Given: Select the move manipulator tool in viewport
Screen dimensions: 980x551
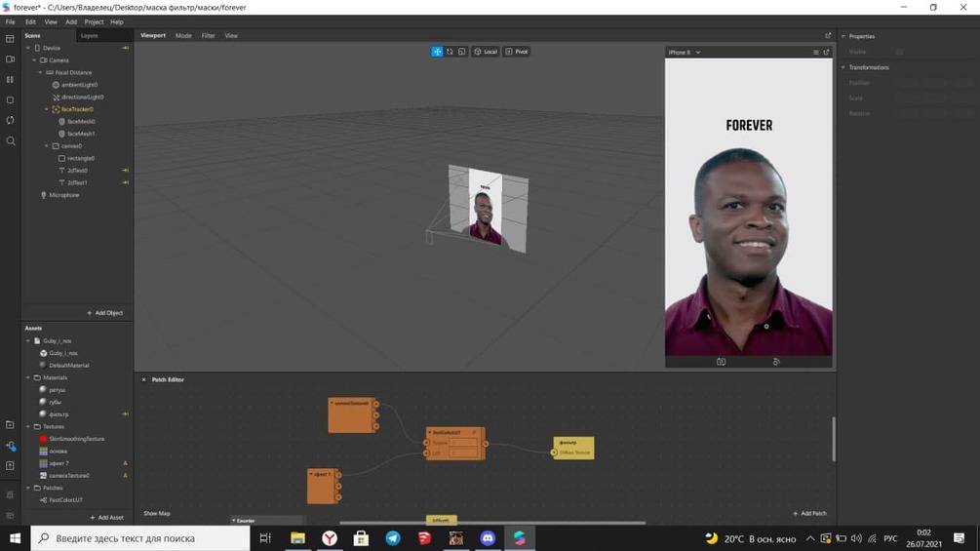Looking at the screenshot, I should pyautogui.click(x=437, y=52).
